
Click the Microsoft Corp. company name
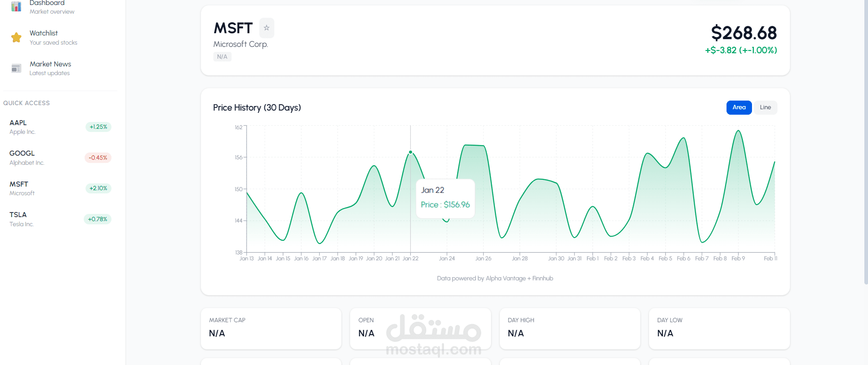coord(241,44)
